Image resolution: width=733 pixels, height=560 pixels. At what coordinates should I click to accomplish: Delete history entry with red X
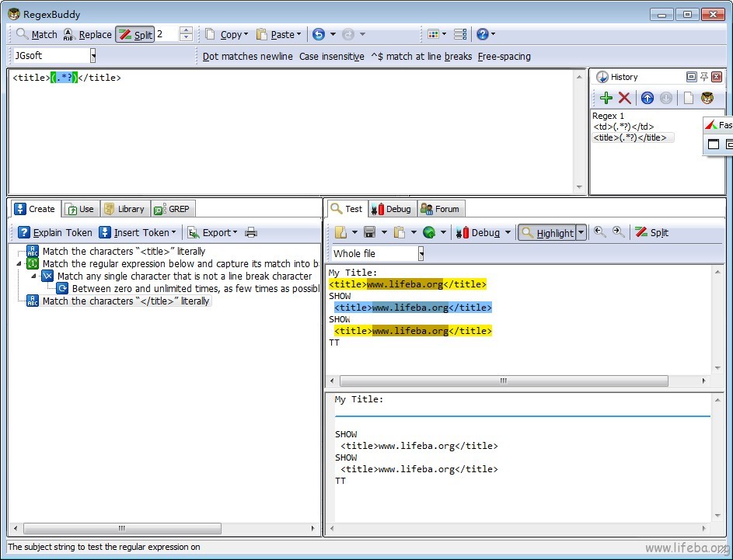(624, 98)
